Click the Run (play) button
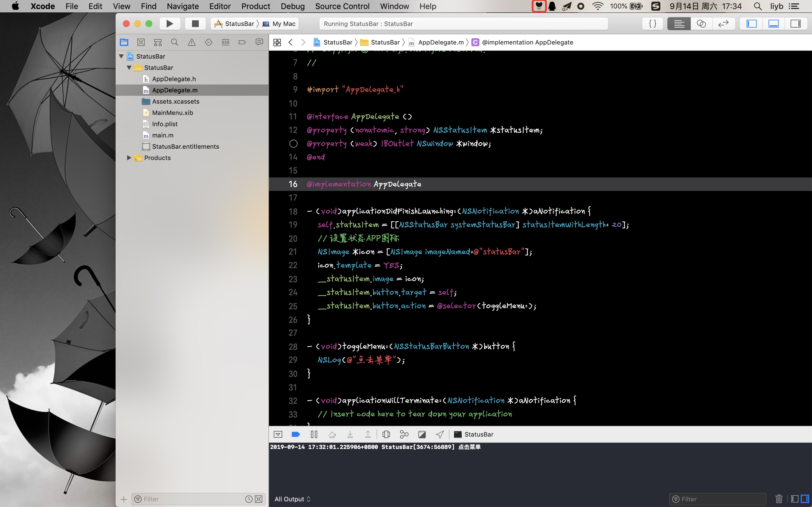The width and height of the screenshot is (812, 507). (170, 23)
